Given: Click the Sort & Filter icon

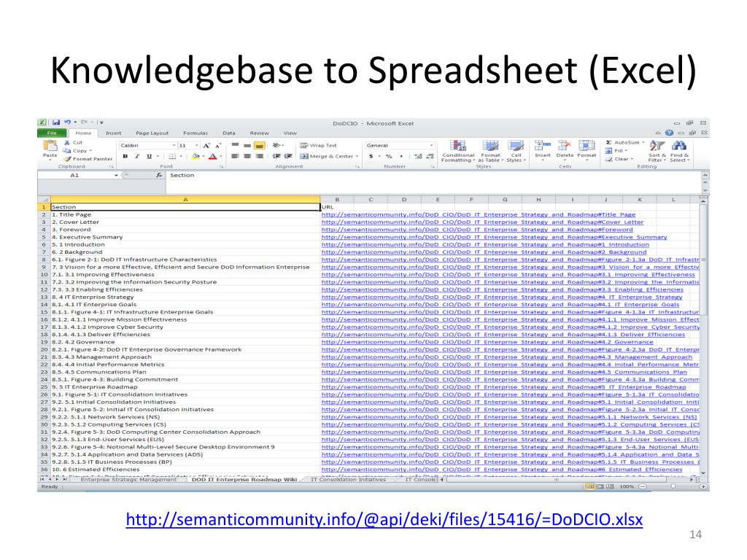Looking at the screenshot, I should (657, 151).
